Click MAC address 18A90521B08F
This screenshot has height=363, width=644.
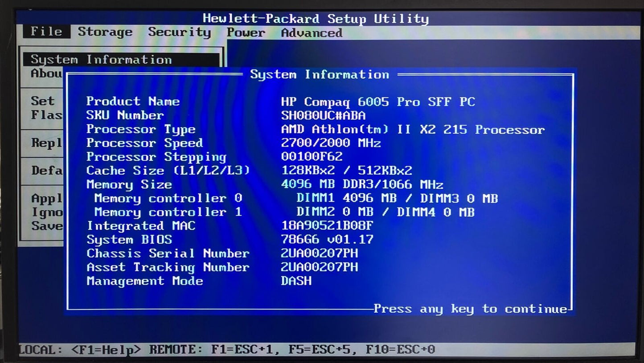pyautogui.click(x=327, y=226)
